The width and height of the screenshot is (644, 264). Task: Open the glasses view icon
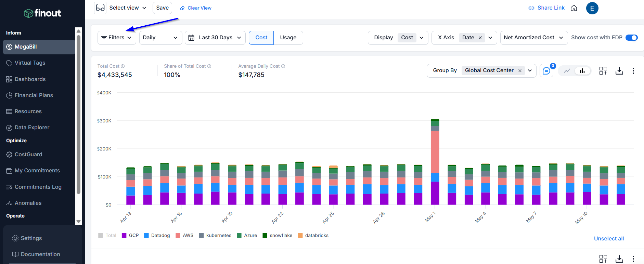[100, 8]
